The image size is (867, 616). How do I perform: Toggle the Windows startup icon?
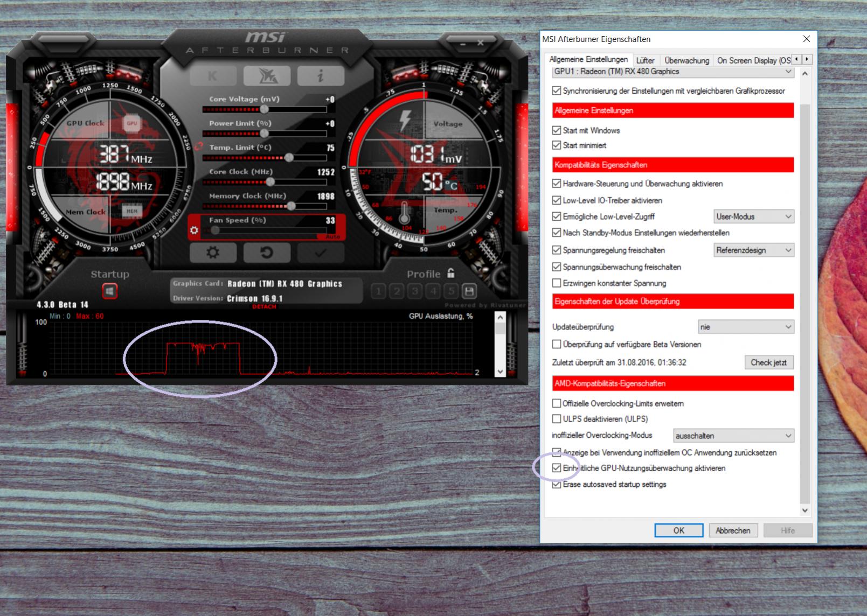109,291
